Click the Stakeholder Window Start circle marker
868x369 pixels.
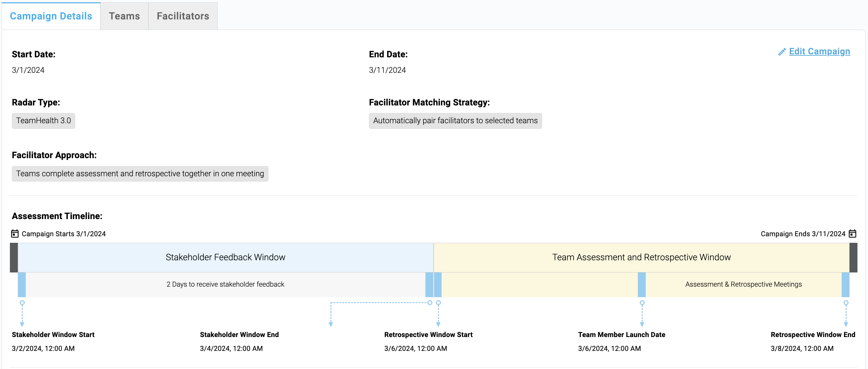pos(22,303)
